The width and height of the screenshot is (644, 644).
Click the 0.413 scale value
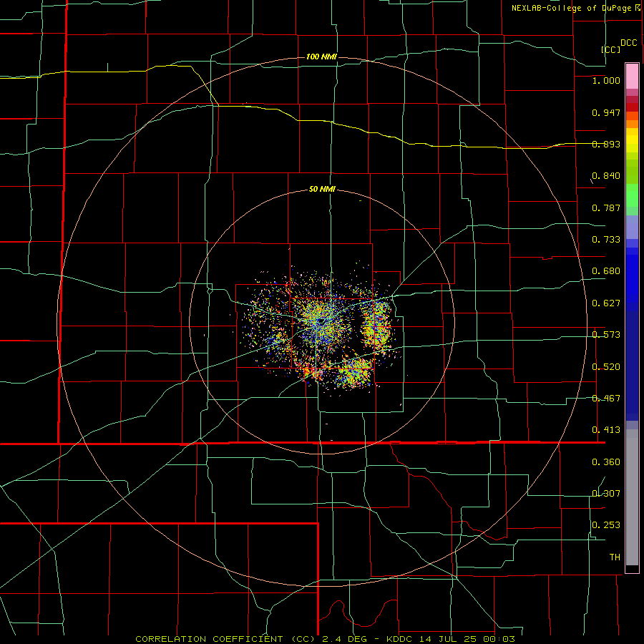point(606,430)
